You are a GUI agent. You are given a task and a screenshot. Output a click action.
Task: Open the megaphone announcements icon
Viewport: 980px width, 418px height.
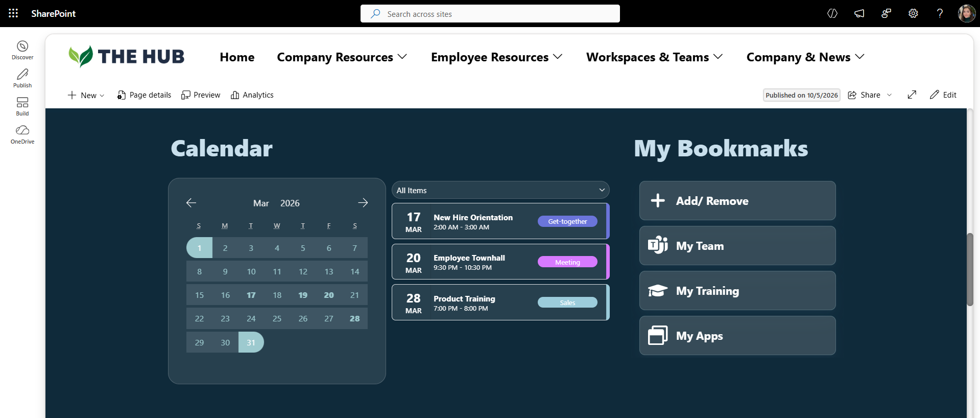[859, 14]
